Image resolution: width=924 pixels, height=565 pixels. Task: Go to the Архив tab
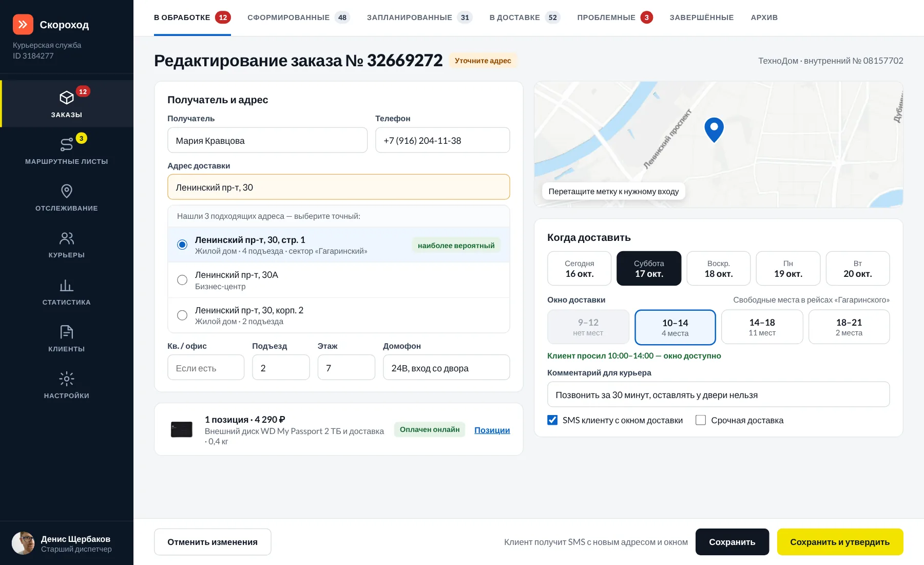[x=764, y=17]
